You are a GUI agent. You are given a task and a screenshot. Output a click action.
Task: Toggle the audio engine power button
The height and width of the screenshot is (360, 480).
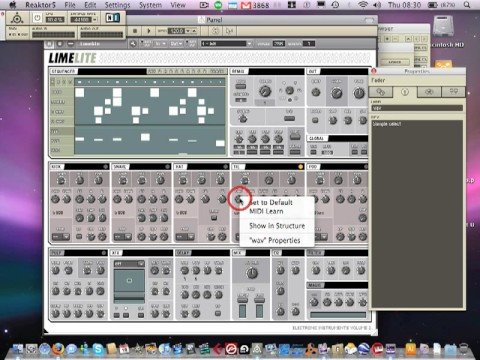point(37,18)
